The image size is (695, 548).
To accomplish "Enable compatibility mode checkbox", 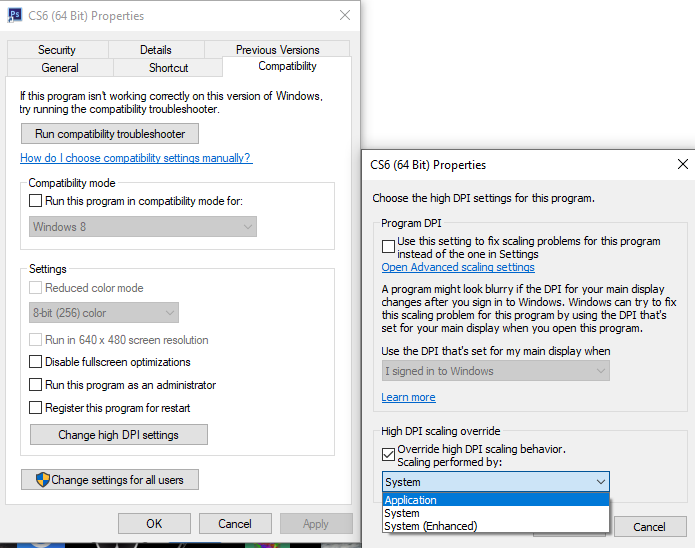I will tap(37, 201).
